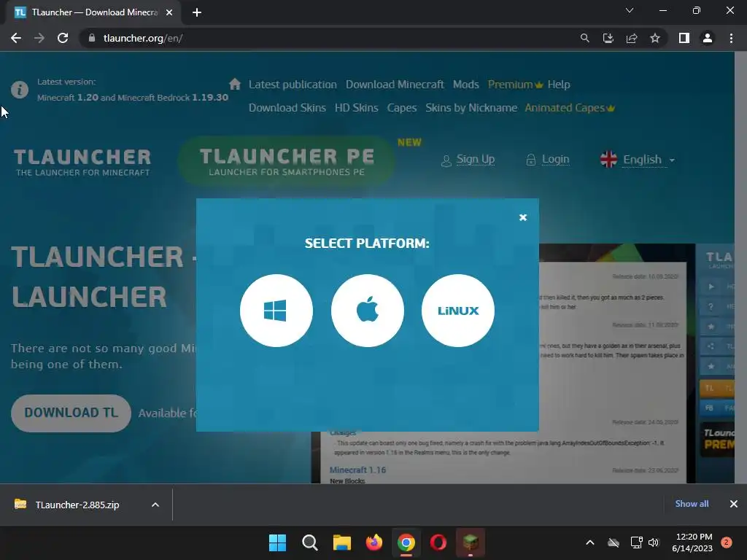Click the cloud sync tray icon
This screenshot has width=747, height=560.
pos(614,542)
